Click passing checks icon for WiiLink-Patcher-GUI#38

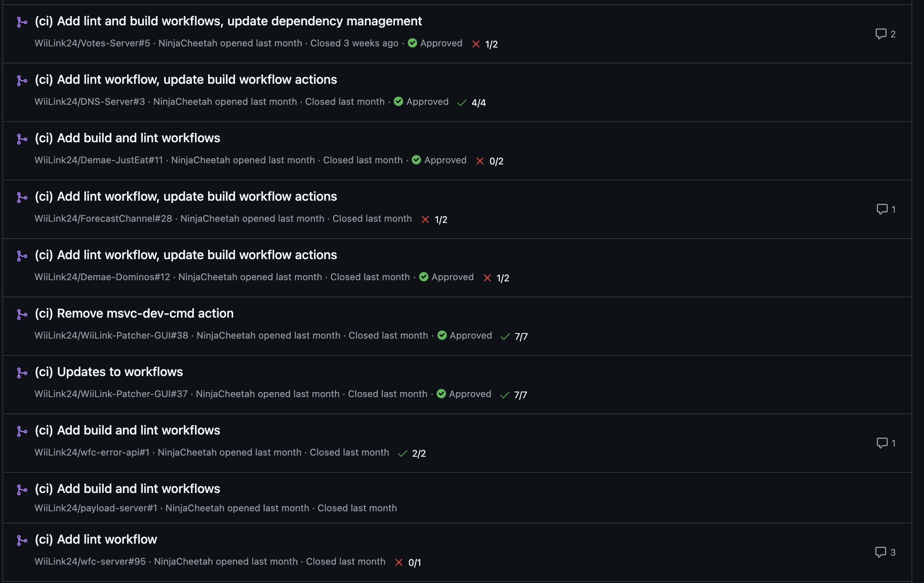coord(505,336)
